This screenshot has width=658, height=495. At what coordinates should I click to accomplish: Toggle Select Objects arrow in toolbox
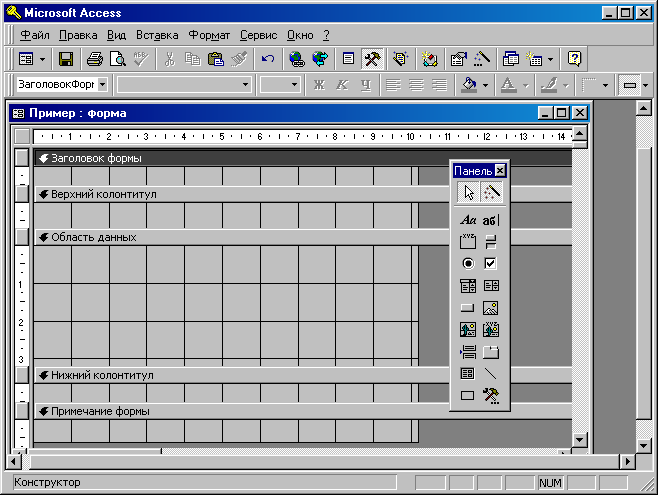pos(468,193)
